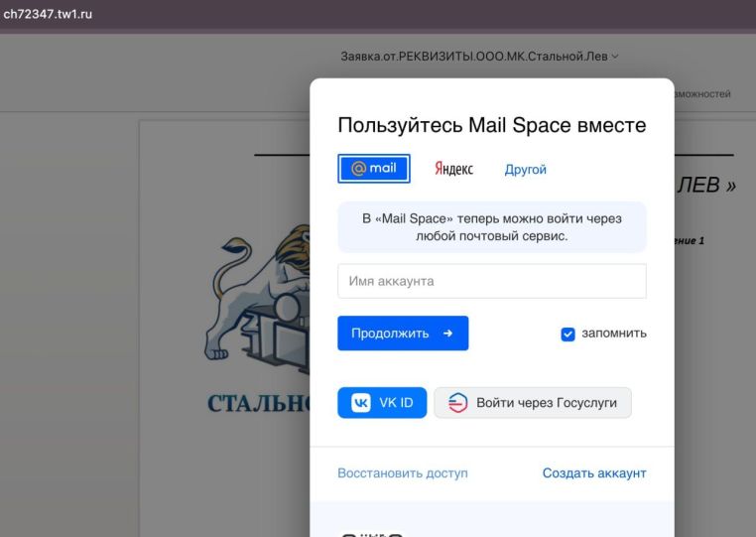
Task: Click the ch72347.tw1.ru address text
Action: (48, 12)
